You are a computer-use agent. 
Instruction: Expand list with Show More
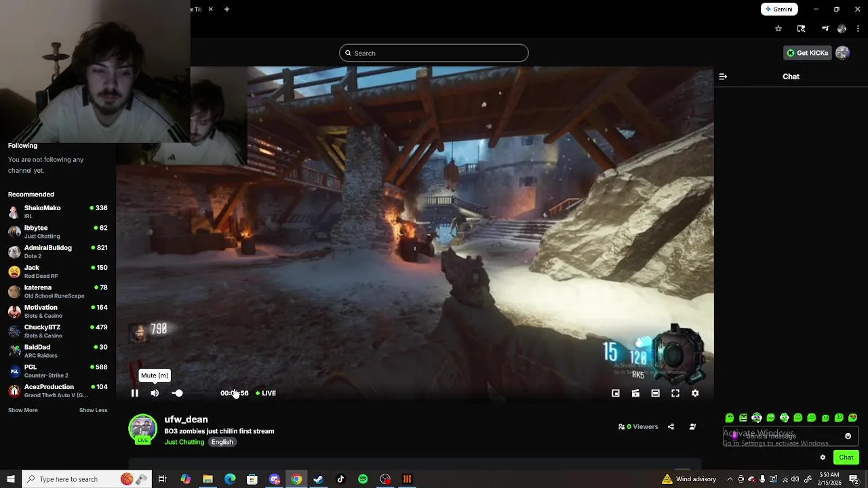click(22, 410)
